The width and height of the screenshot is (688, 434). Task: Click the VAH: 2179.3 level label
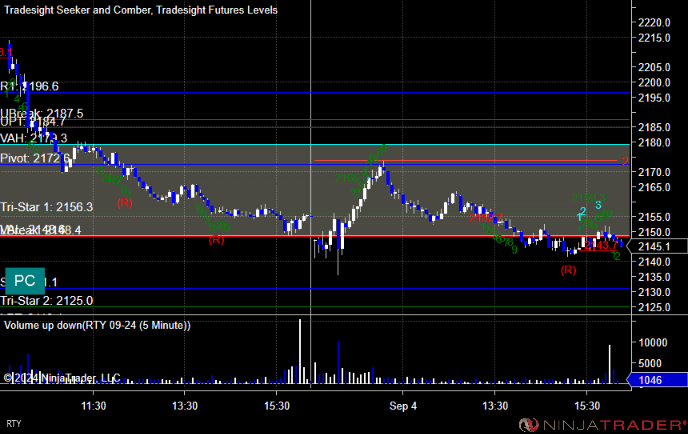click(x=34, y=138)
